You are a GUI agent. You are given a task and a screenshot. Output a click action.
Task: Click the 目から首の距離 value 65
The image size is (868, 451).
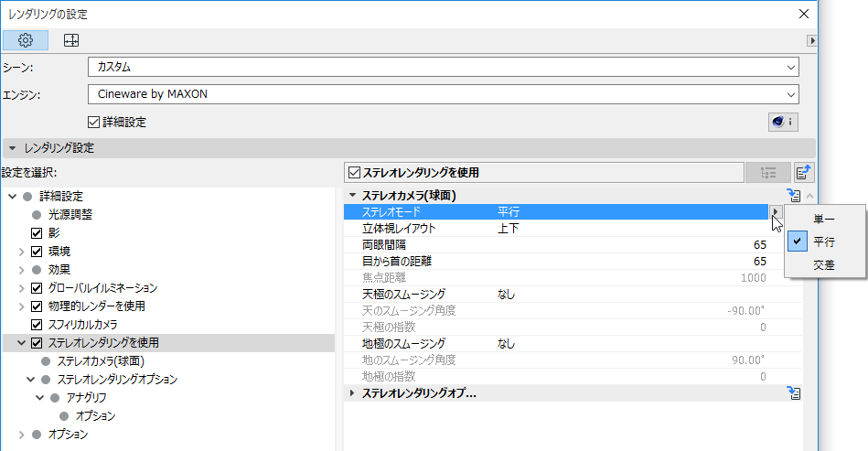coord(759,262)
